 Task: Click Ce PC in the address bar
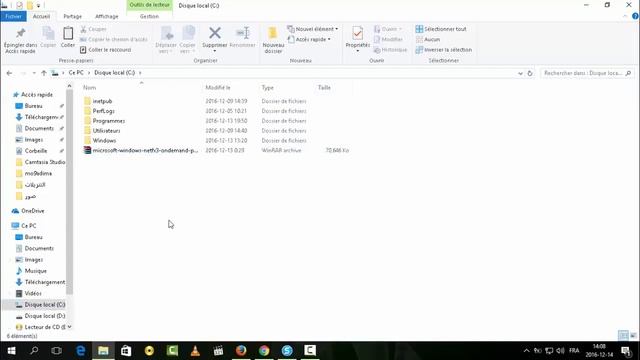[x=76, y=73]
